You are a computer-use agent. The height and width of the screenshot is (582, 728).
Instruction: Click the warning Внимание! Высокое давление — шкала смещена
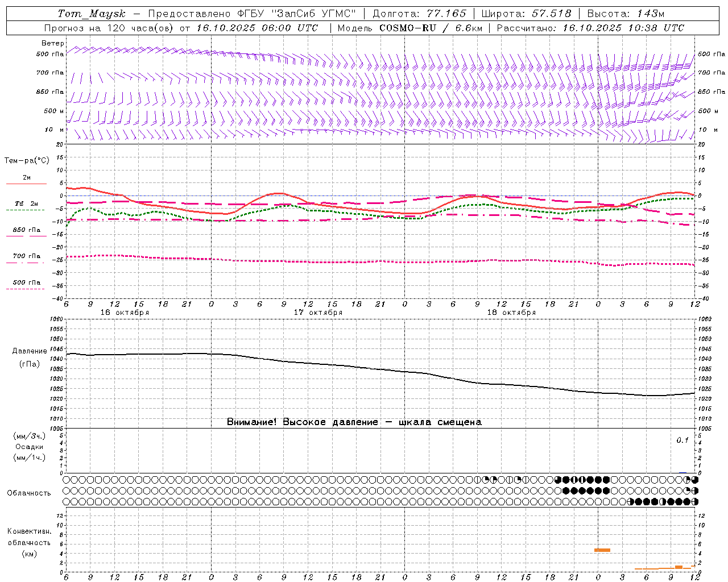click(354, 422)
